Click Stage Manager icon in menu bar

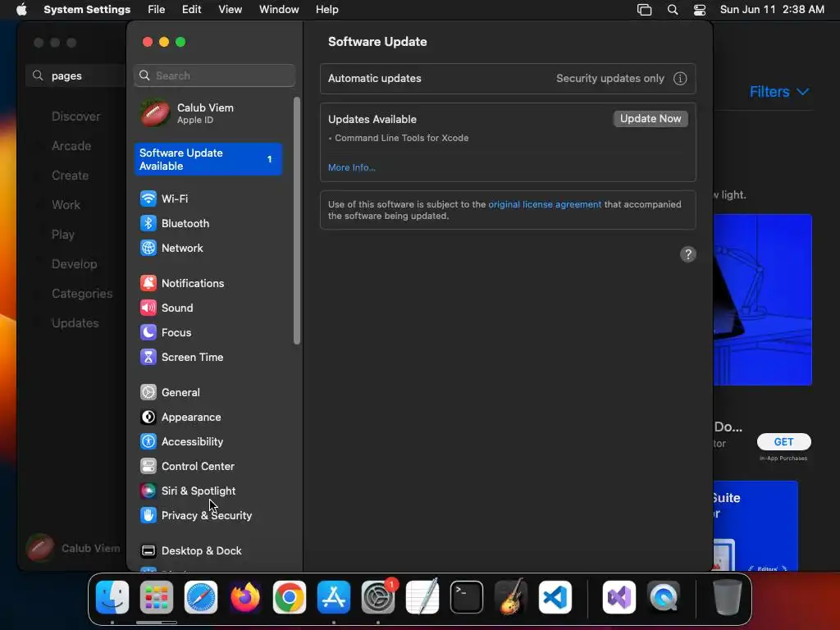click(645, 10)
